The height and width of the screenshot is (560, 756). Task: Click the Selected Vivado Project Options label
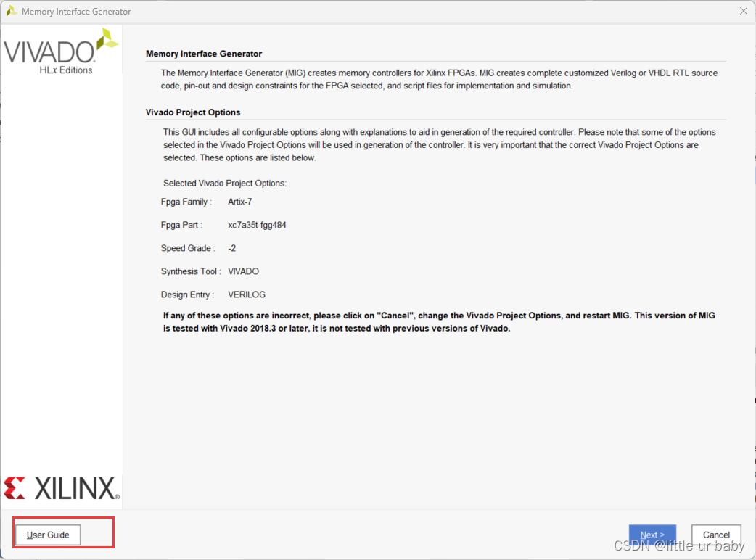click(x=225, y=183)
